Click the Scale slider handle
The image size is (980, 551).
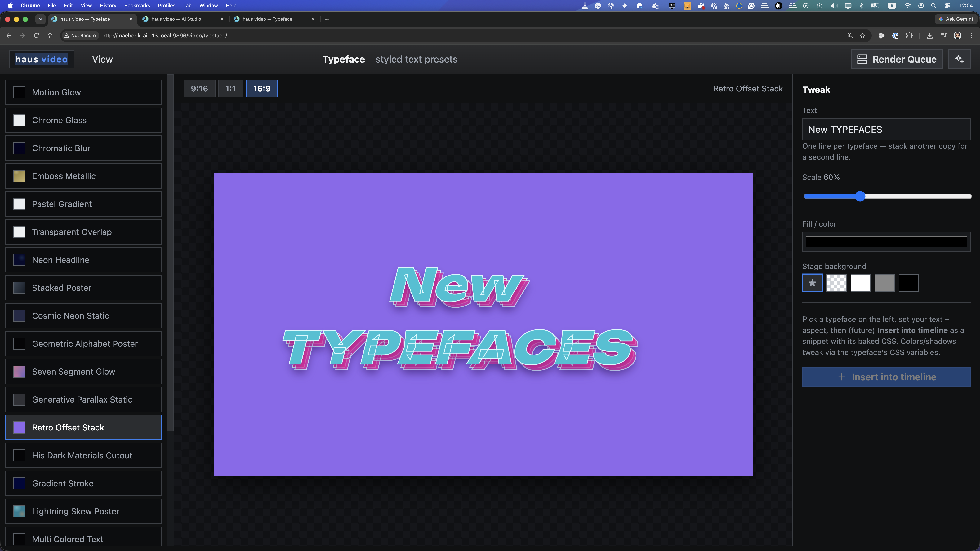860,197
